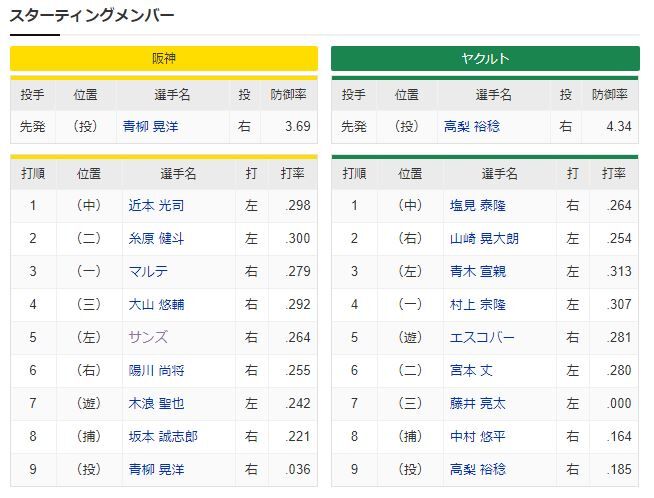Open 坂本 誠志郎 player page
This screenshot has width=654, height=498.
click(x=163, y=436)
